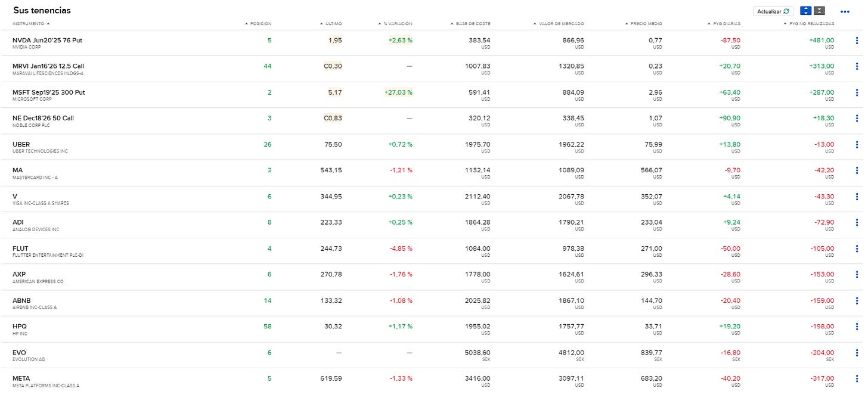
Task: Click UBER market value 1962,22
Action: (x=571, y=144)
